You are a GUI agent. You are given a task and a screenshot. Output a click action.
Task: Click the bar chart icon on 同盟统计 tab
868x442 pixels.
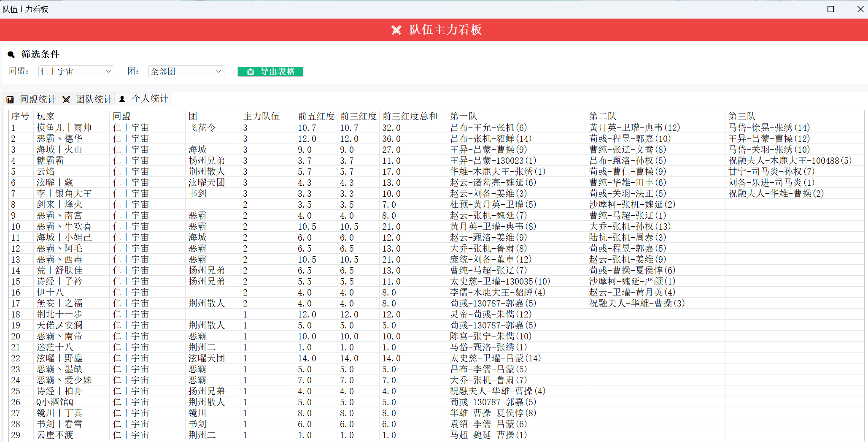click(x=10, y=100)
